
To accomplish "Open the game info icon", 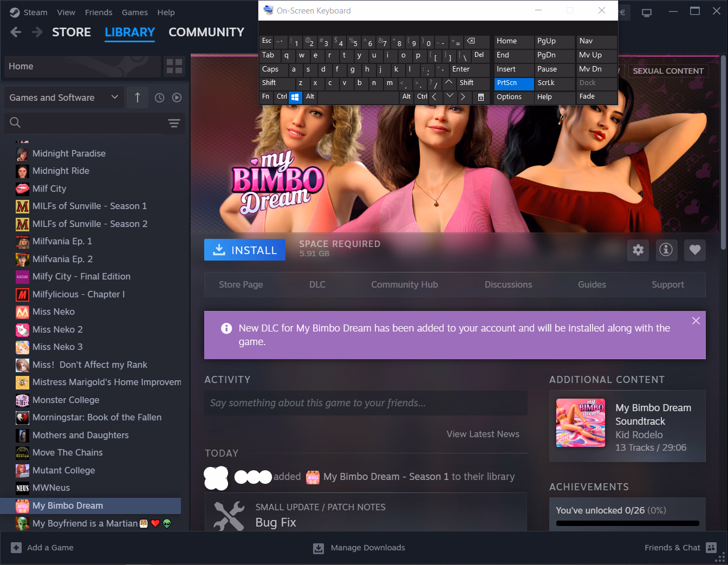I will coord(666,250).
